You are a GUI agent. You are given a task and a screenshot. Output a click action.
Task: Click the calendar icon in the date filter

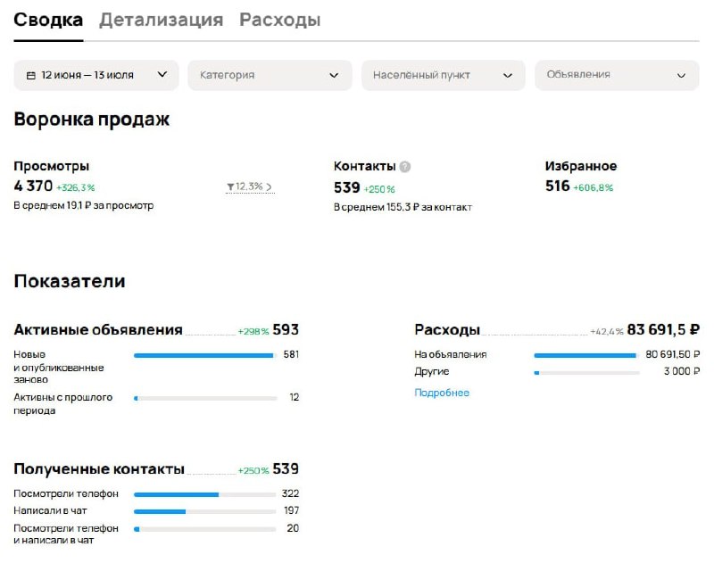(31, 76)
